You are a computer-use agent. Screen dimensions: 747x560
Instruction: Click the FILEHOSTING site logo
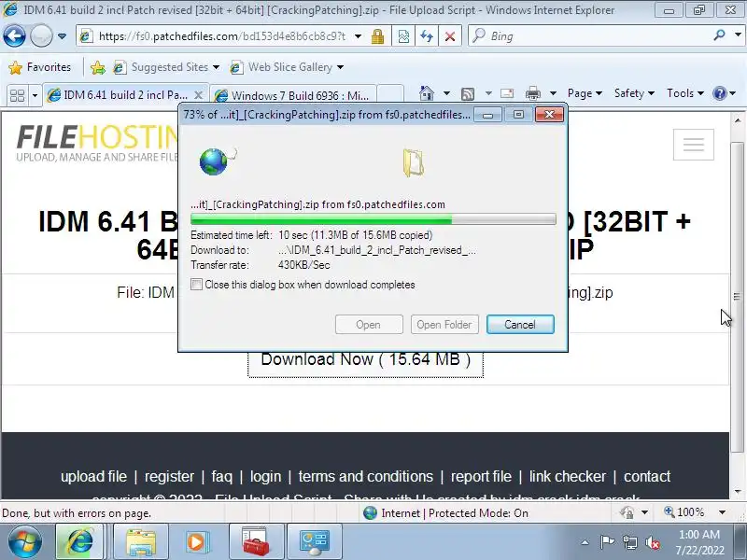pos(98,143)
